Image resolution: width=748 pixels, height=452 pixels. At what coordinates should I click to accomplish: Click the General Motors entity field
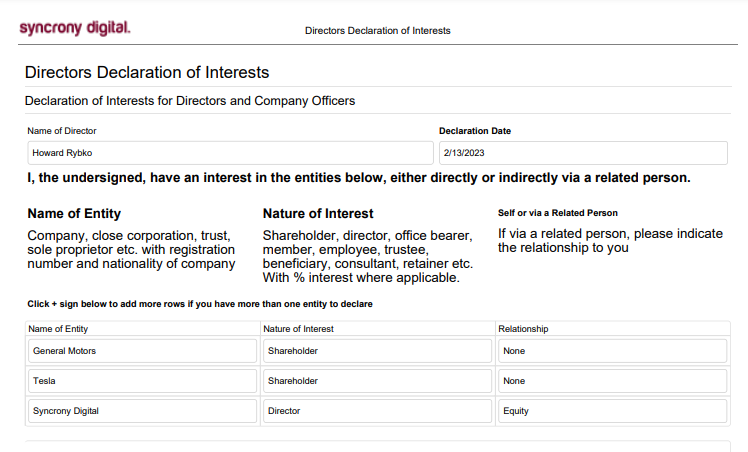pos(143,351)
